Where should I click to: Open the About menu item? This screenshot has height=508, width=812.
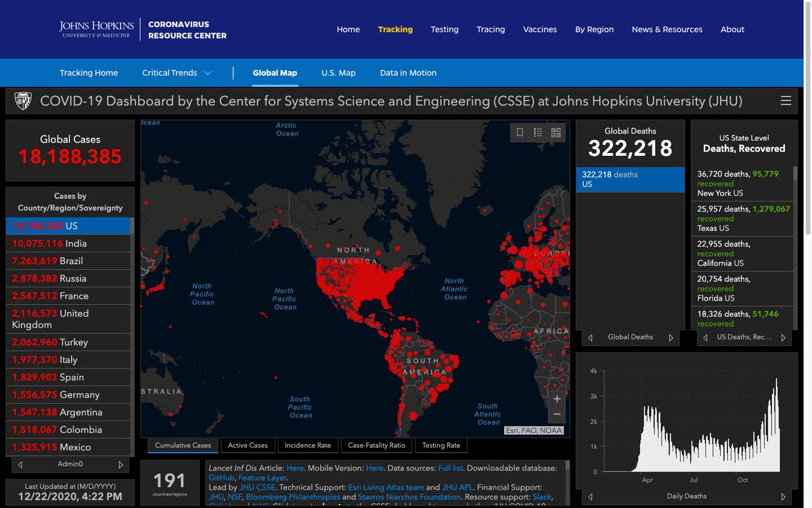click(x=732, y=29)
